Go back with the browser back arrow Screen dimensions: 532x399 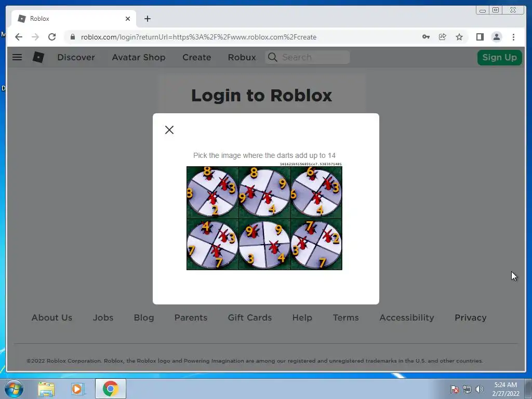[x=19, y=37]
